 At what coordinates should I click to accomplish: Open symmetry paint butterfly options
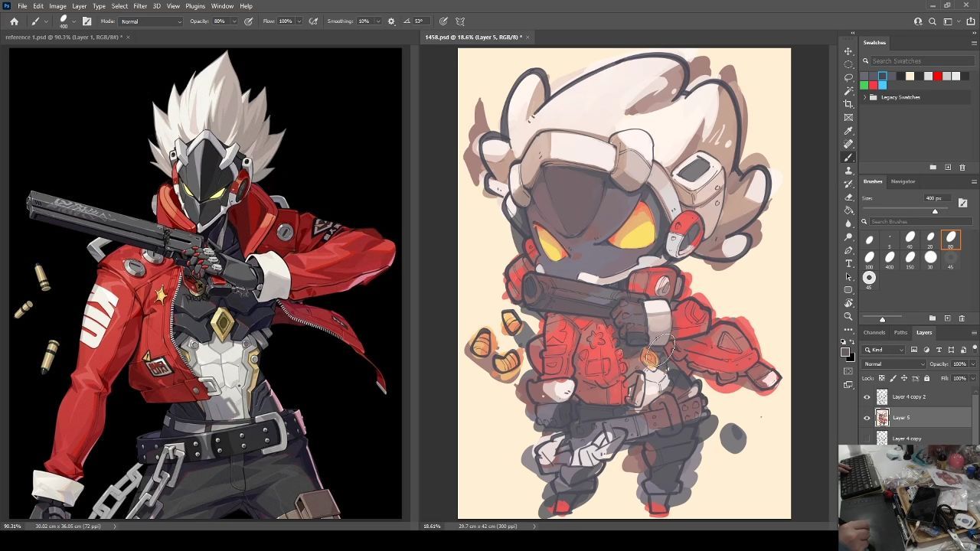coord(460,21)
